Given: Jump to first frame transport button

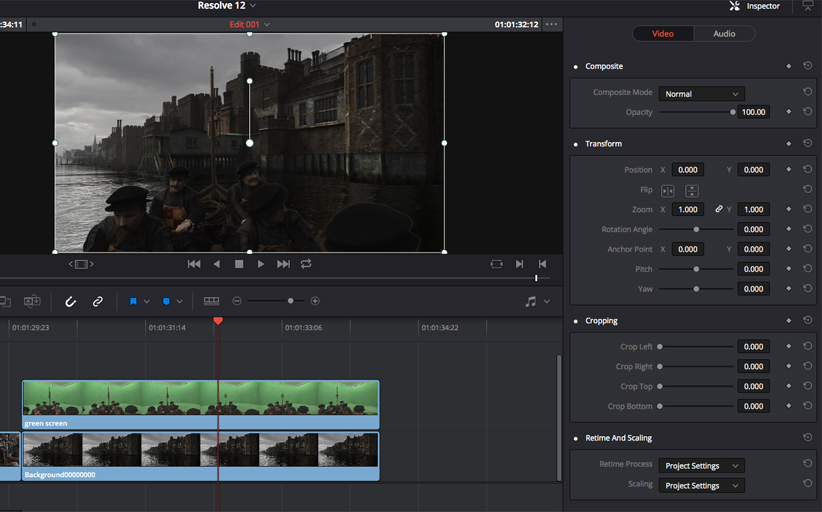Looking at the screenshot, I should [x=194, y=264].
